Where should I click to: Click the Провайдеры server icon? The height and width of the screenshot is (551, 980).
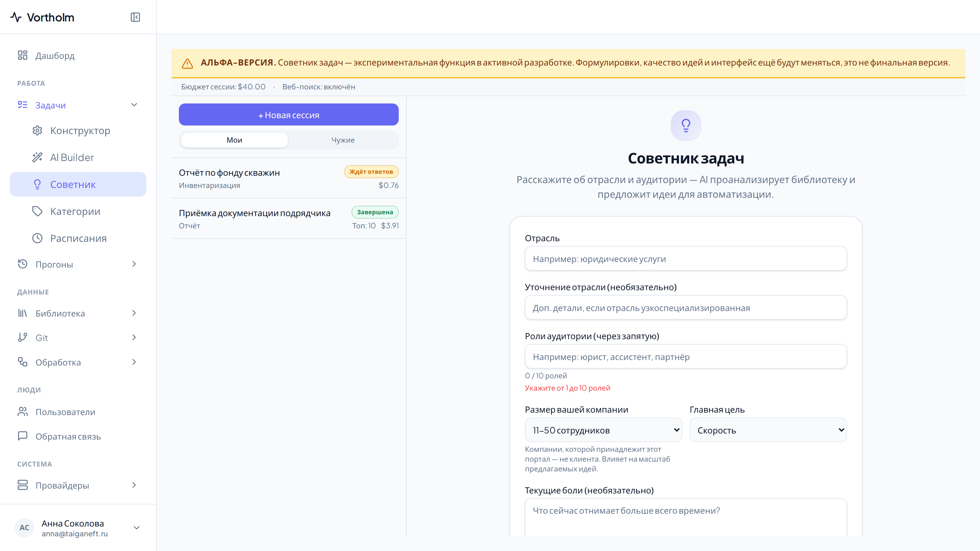[x=22, y=485]
